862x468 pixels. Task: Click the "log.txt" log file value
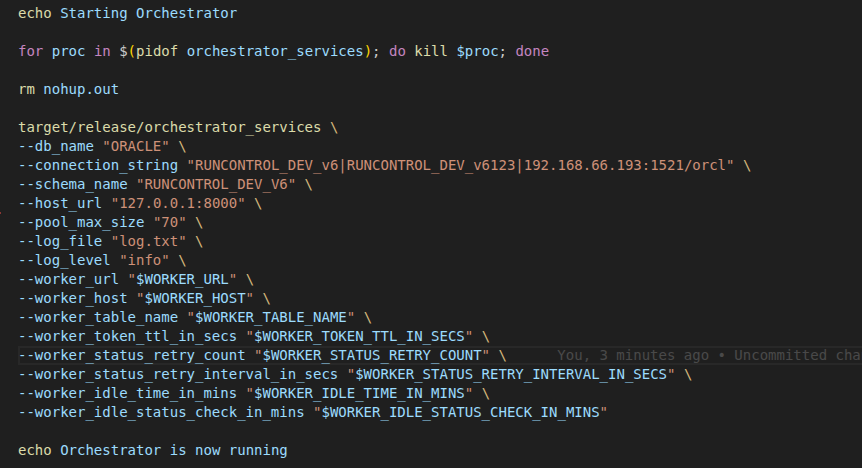point(148,241)
